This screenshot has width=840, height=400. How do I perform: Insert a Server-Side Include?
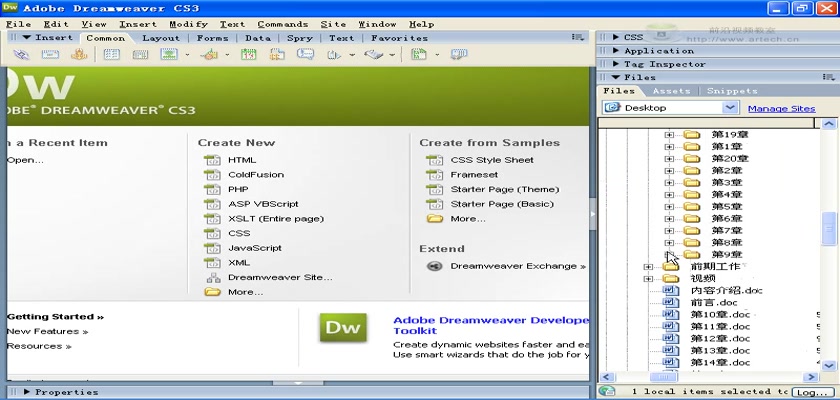pyautogui.click(x=277, y=54)
